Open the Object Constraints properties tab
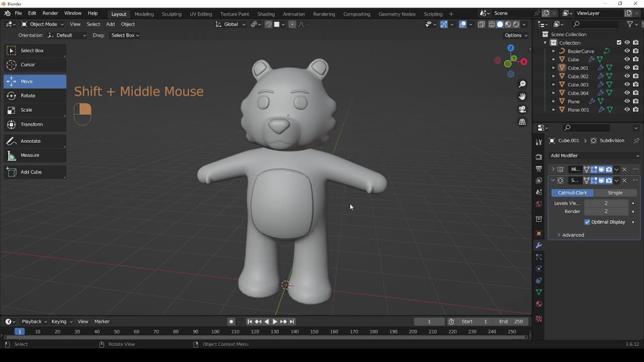This screenshot has width=644, height=362. click(x=539, y=281)
